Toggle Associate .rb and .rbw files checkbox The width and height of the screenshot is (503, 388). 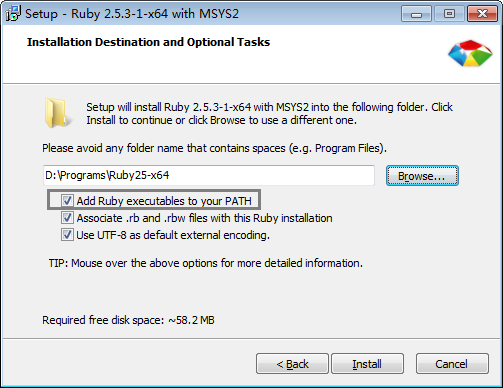(67, 218)
